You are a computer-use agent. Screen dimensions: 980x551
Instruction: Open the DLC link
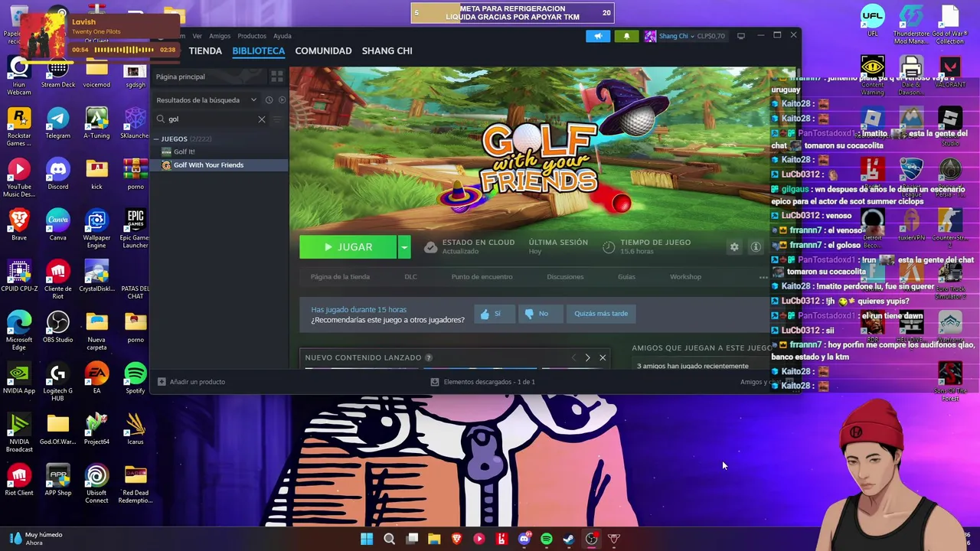point(410,277)
